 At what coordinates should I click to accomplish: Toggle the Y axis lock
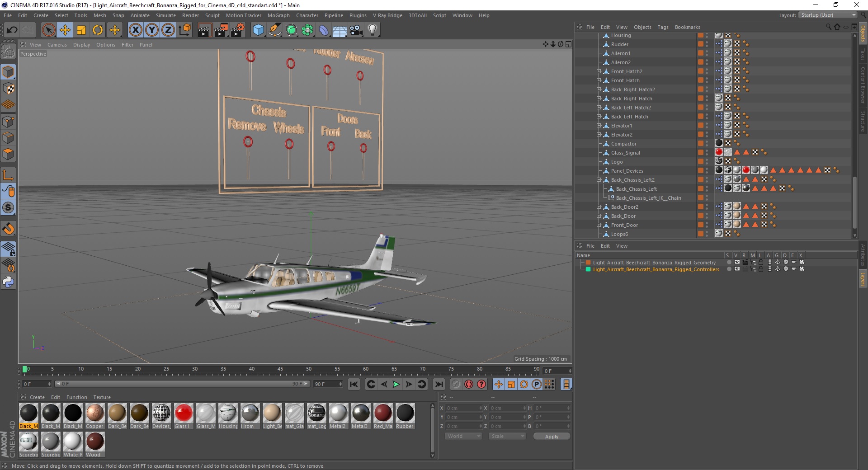152,30
